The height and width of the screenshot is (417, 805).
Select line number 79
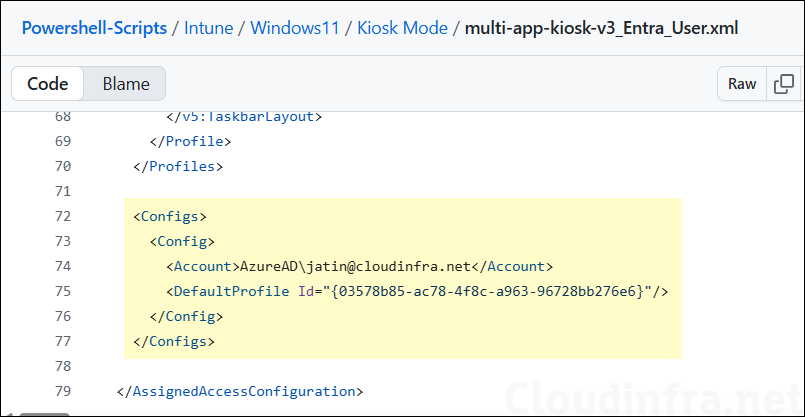pyautogui.click(x=62, y=390)
